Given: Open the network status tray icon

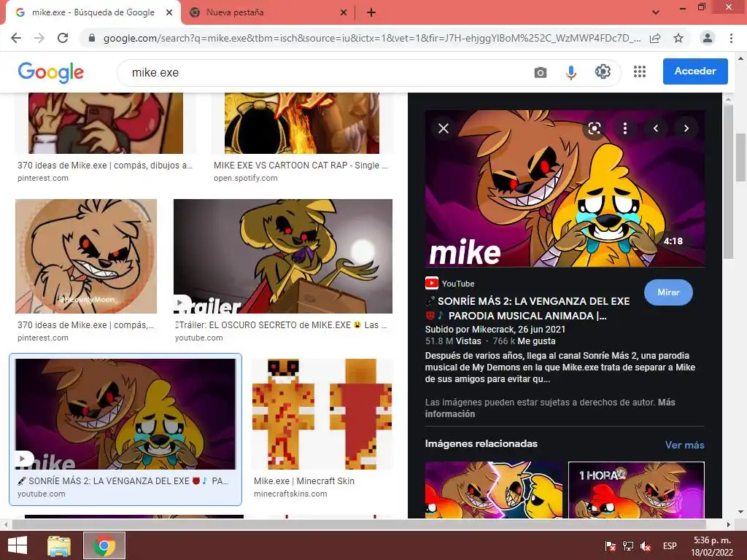Looking at the screenshot, I should tap(628, 546).
